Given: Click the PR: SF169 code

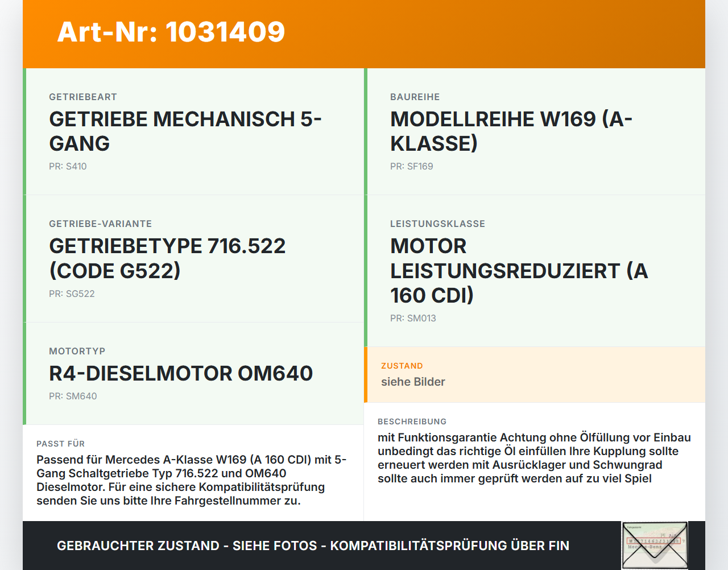Looking at the screenshot, I should [x=412, y=166].
